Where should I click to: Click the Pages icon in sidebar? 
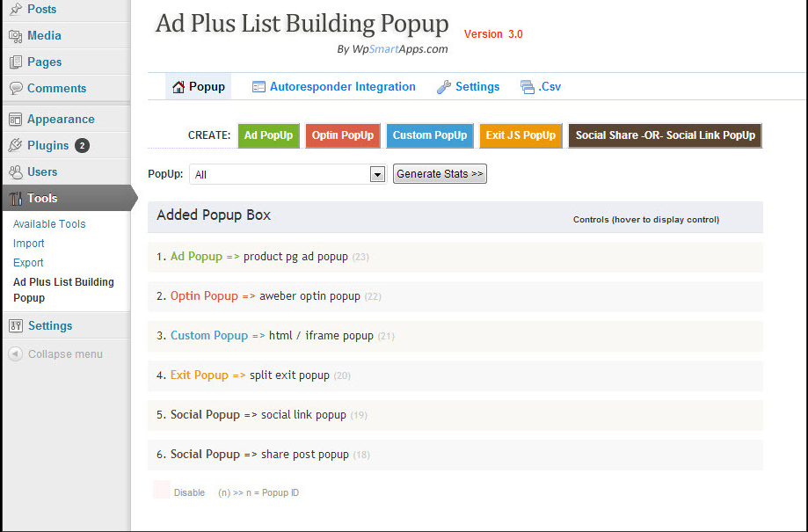[x=16, y=62]
